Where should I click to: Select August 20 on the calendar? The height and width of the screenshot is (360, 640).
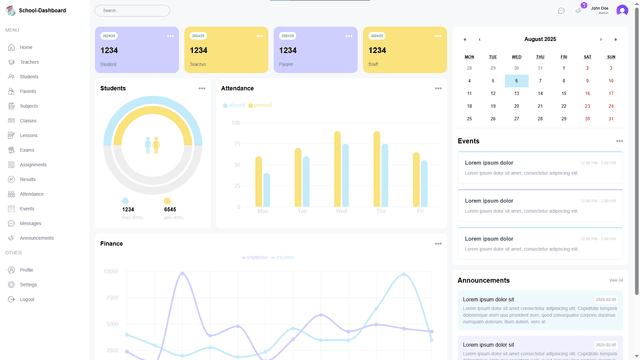tap(516, 106)
